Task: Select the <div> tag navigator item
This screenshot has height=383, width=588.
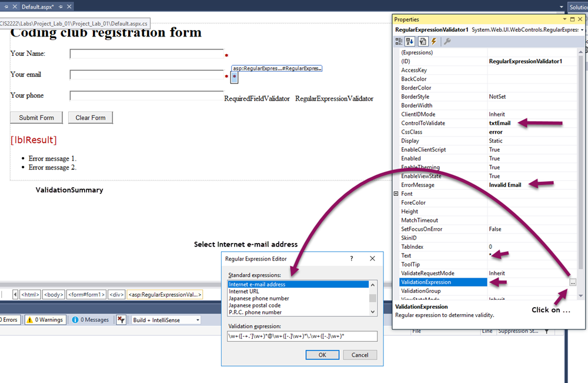Action: [x=116, y=295]
